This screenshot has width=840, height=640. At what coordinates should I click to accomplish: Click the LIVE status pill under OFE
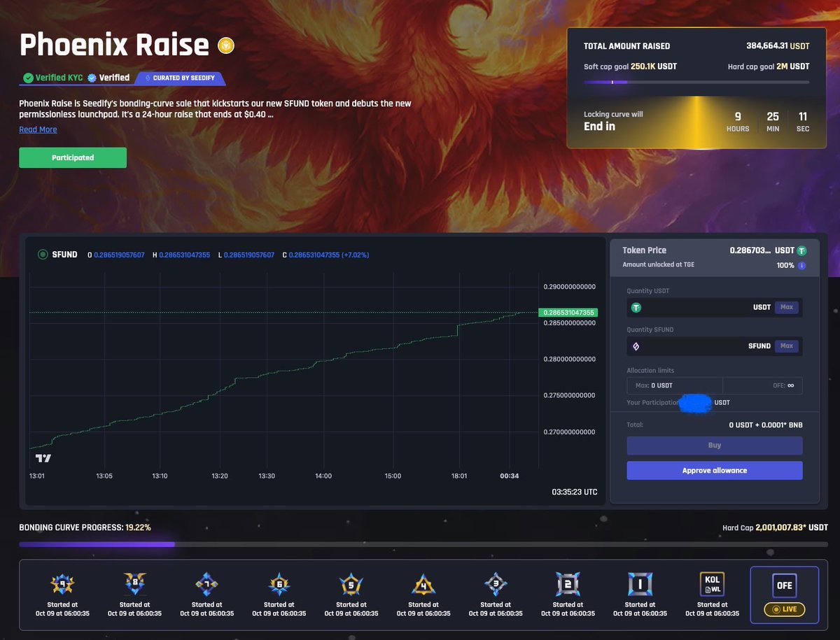785,609
